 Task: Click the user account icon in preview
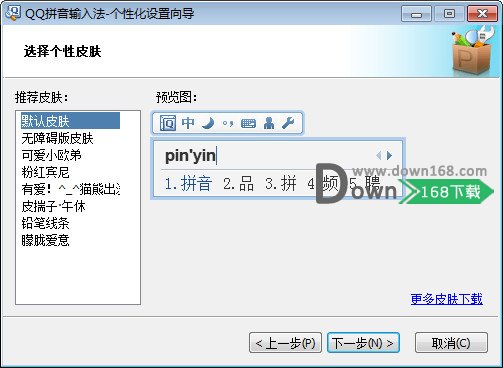click(x=269, y=123)
